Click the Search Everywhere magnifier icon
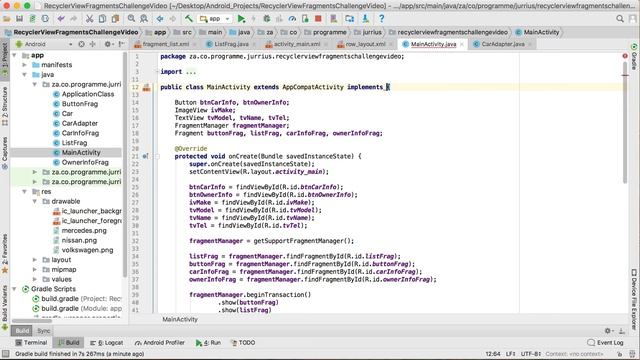640x360 pixels. [620, 19]
